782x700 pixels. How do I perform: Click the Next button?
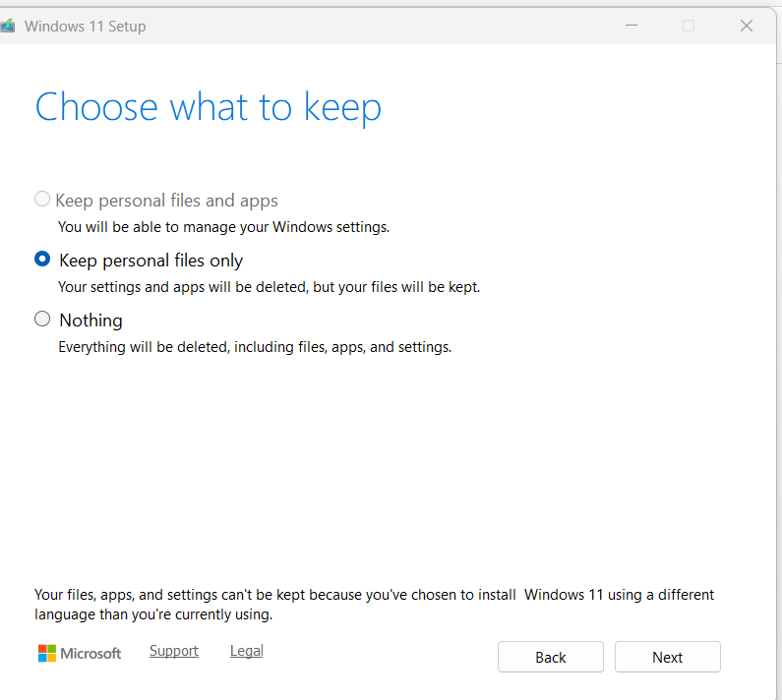[x=667, y=657]
